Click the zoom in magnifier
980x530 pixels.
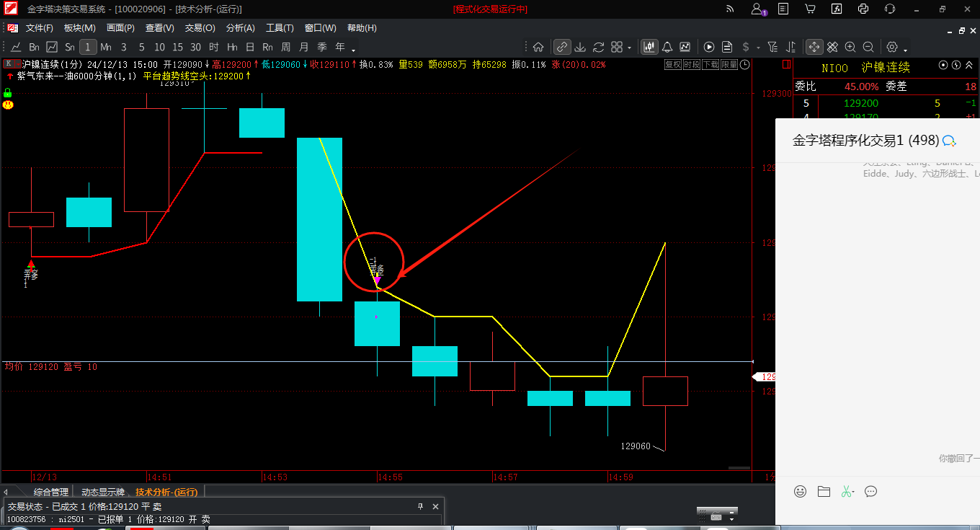(850, 47)
